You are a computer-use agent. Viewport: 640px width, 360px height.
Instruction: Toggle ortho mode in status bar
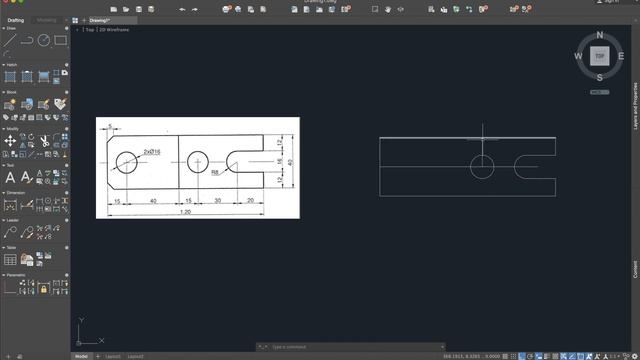522,356
